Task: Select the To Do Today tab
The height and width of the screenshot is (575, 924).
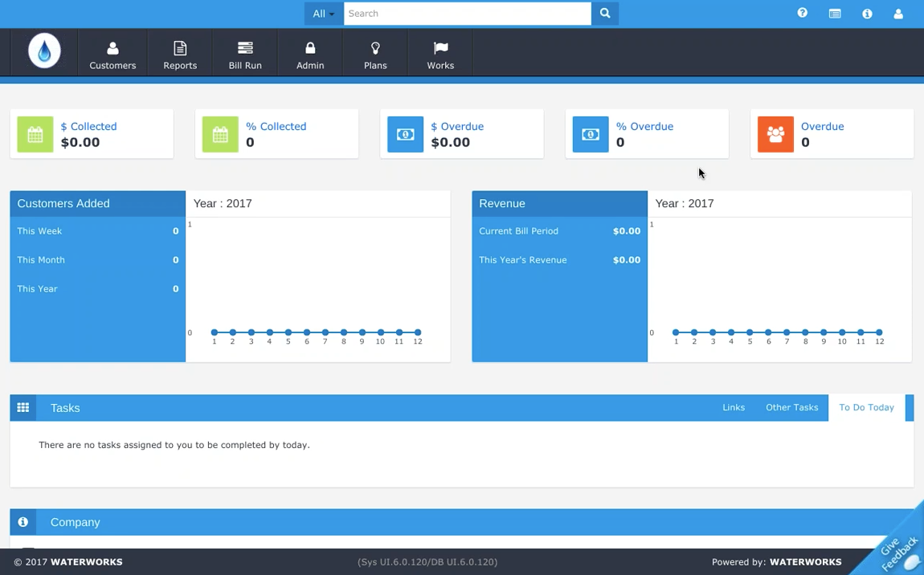Action: tap(866, 407)
